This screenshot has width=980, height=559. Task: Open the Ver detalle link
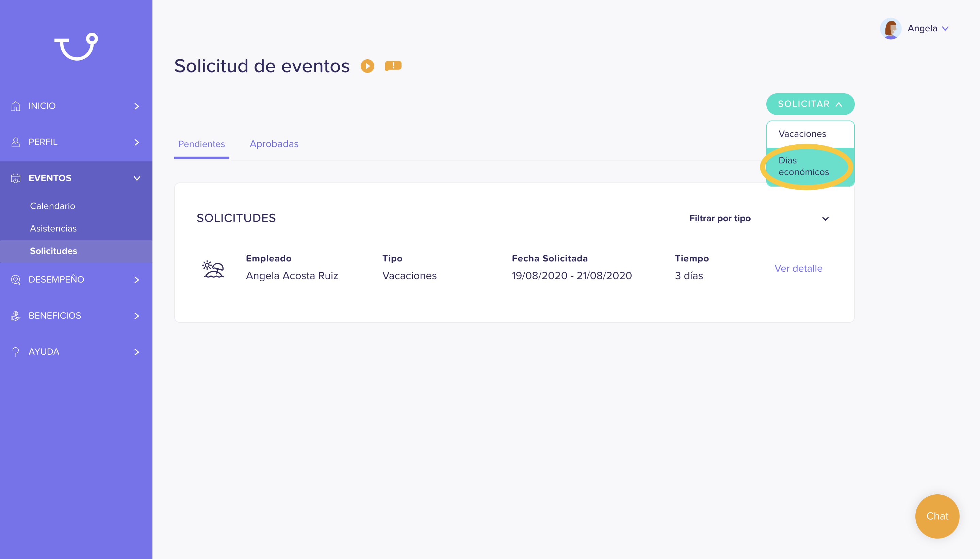click(798, 268)
